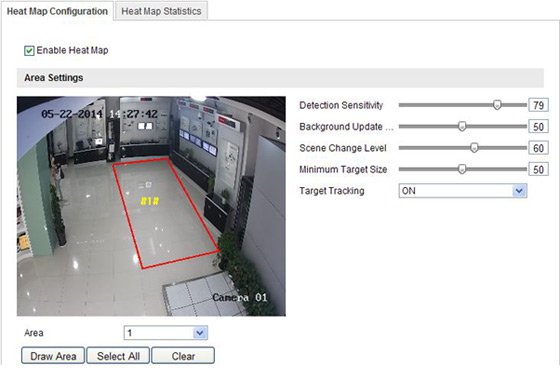Screen dimensions: 560x379
Task: Click the Draw Area button
Action: pyautogui.click(x=53, y=356)
